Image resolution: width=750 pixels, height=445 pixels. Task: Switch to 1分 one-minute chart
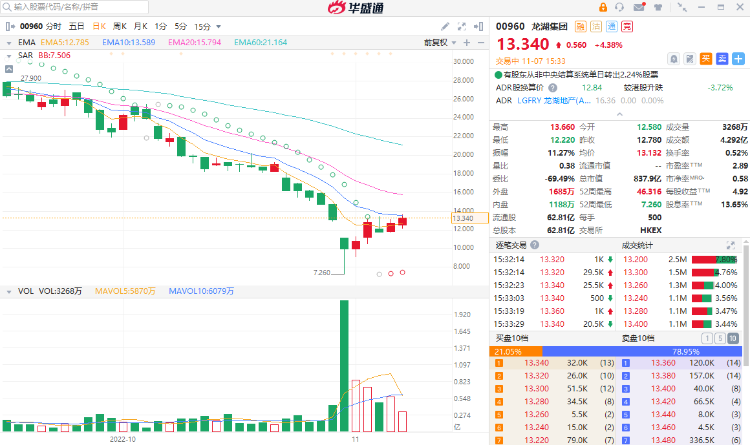coord(160,26)
